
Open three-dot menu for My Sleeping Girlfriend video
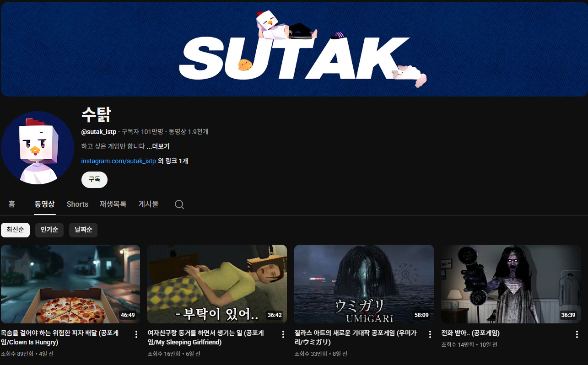click(x=283, y=334)
